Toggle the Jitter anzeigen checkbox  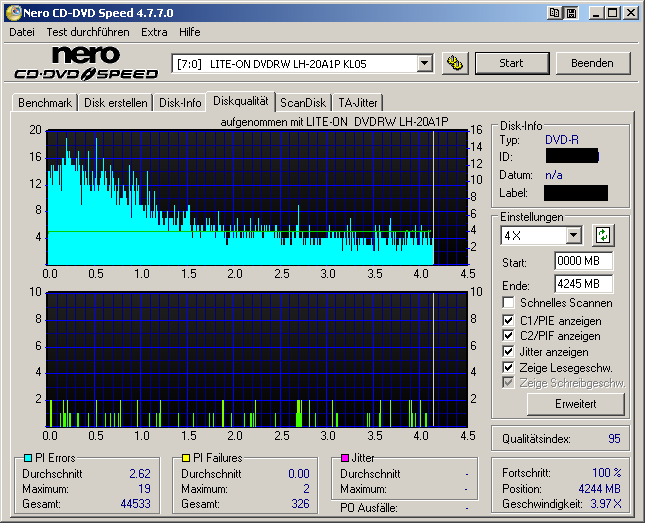509,352
